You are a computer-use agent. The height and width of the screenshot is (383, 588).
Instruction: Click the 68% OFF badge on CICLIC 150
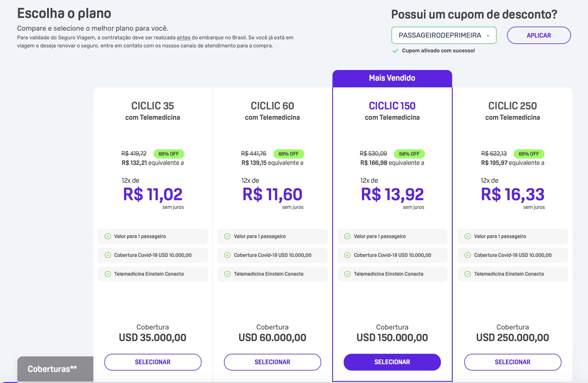tap(409, 154)
